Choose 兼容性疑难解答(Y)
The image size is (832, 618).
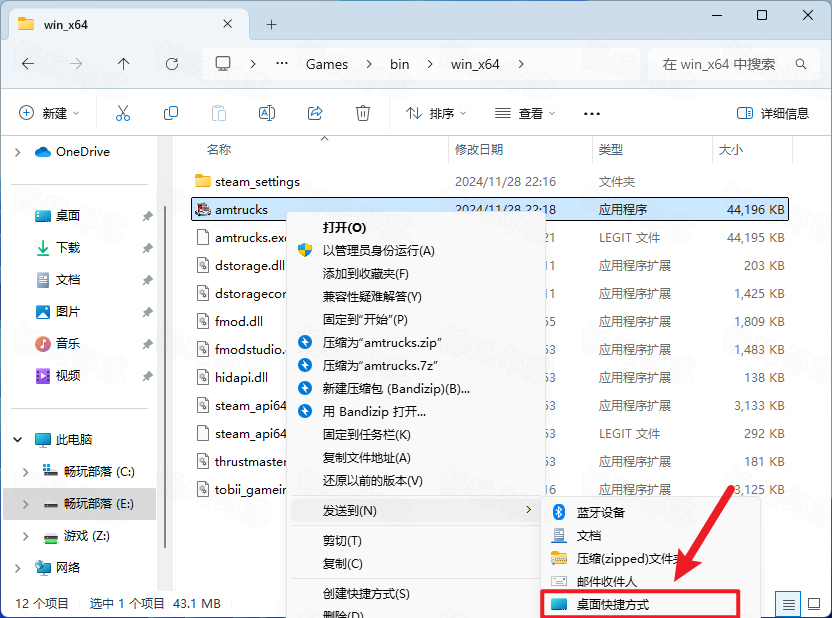click(416, 297)
